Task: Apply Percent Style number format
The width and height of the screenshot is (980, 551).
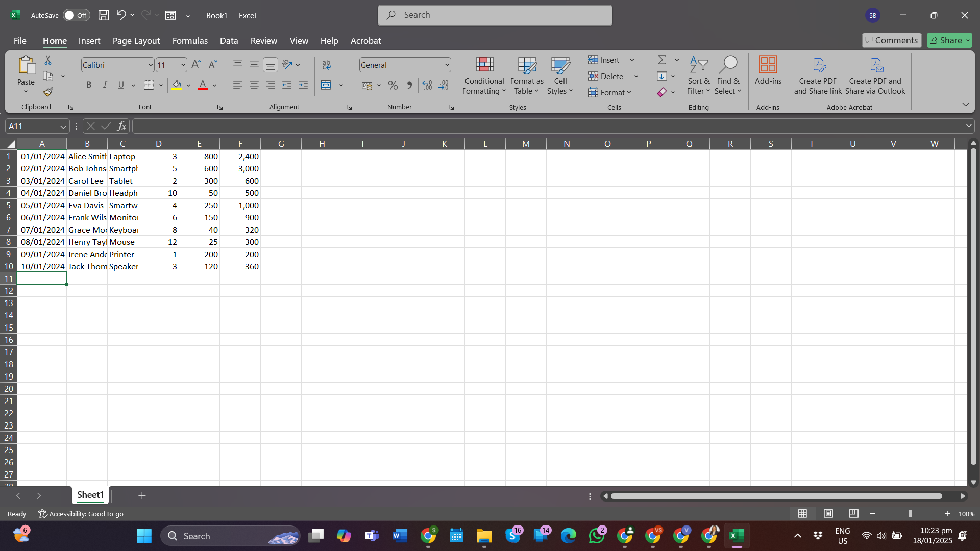Action: click(393, 85)
